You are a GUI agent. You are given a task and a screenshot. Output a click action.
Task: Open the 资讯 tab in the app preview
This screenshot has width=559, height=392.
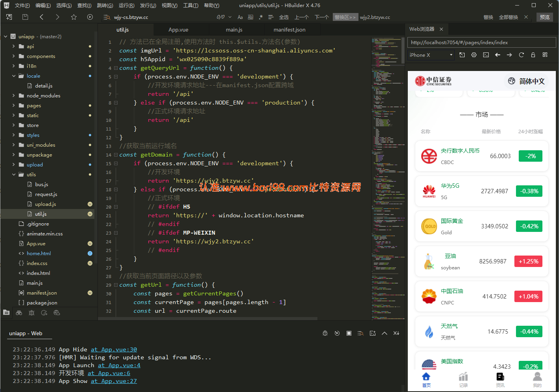point(500,380)
